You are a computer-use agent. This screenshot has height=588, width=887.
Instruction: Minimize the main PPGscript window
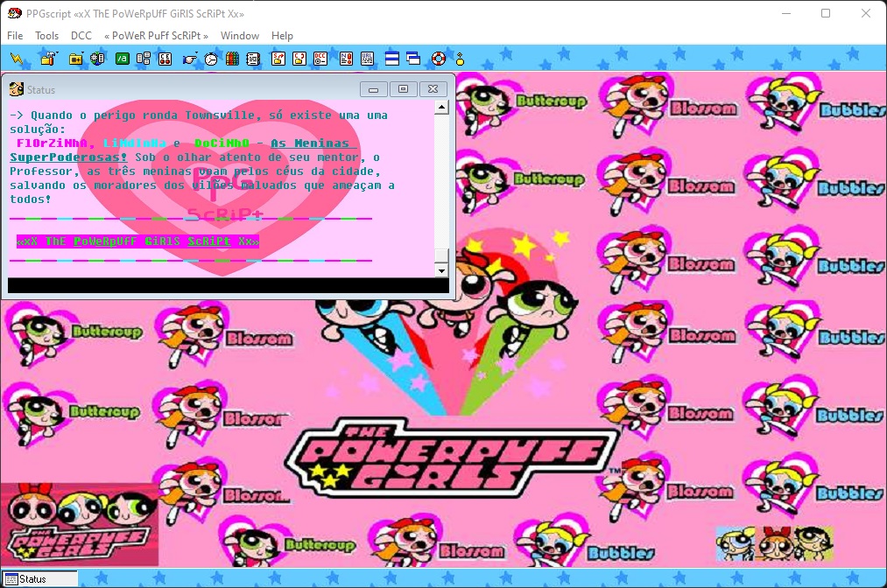(x=786, y=13)
